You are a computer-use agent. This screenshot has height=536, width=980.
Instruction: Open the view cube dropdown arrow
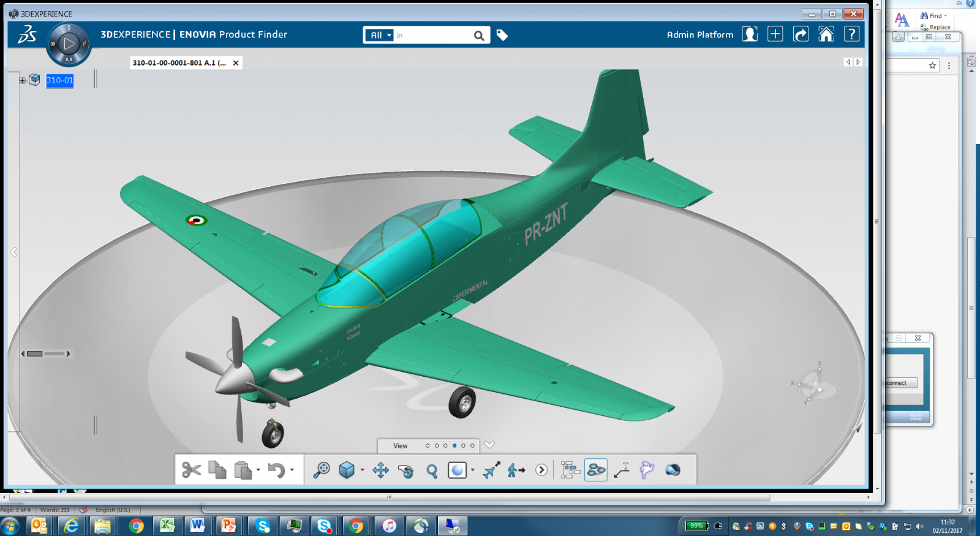coord(362,470)
